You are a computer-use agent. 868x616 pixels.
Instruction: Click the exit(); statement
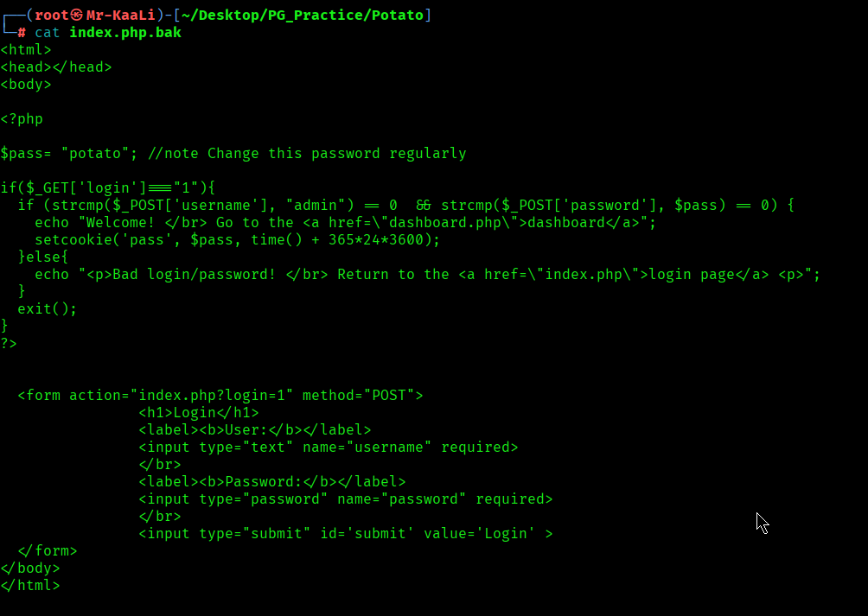click(48, 308)
